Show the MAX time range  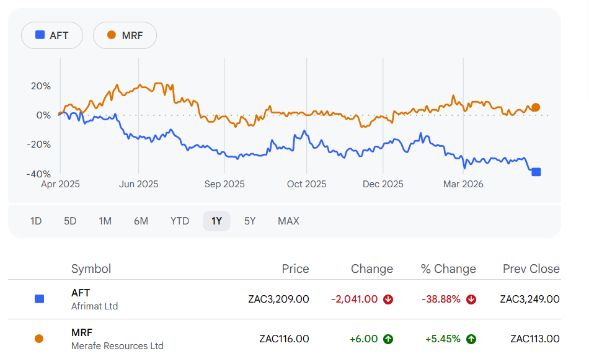(x=288, y=221)
